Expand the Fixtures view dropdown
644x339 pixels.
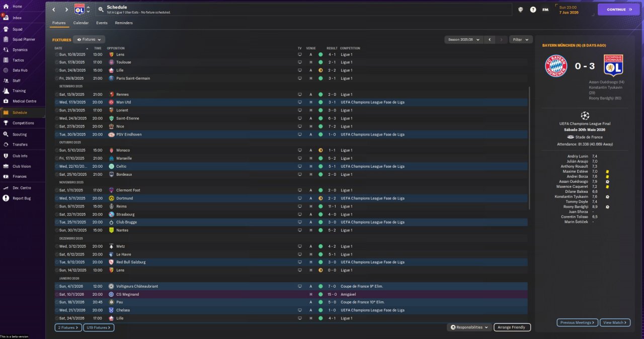click(89, 39)
